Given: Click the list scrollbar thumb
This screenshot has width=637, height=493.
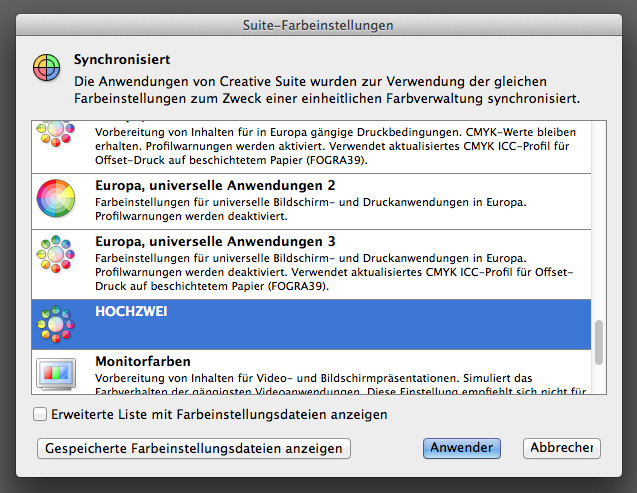Looking at the screenshot, I should [x=599, y=342].
